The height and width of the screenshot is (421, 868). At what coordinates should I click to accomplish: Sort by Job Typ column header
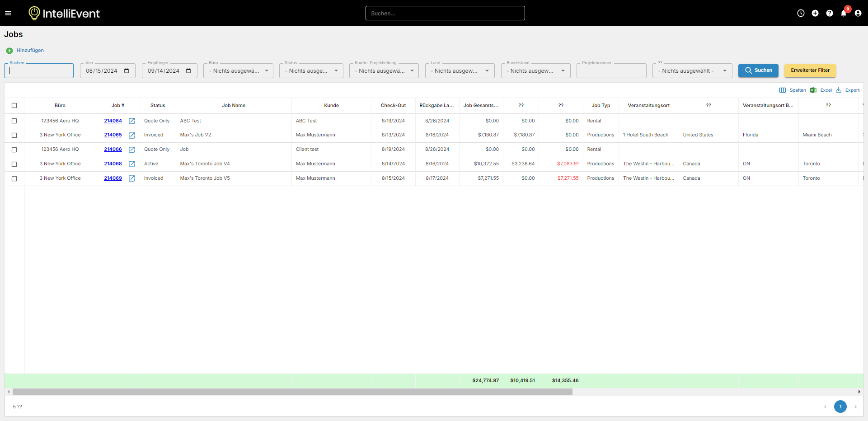[x=601, y=106]
